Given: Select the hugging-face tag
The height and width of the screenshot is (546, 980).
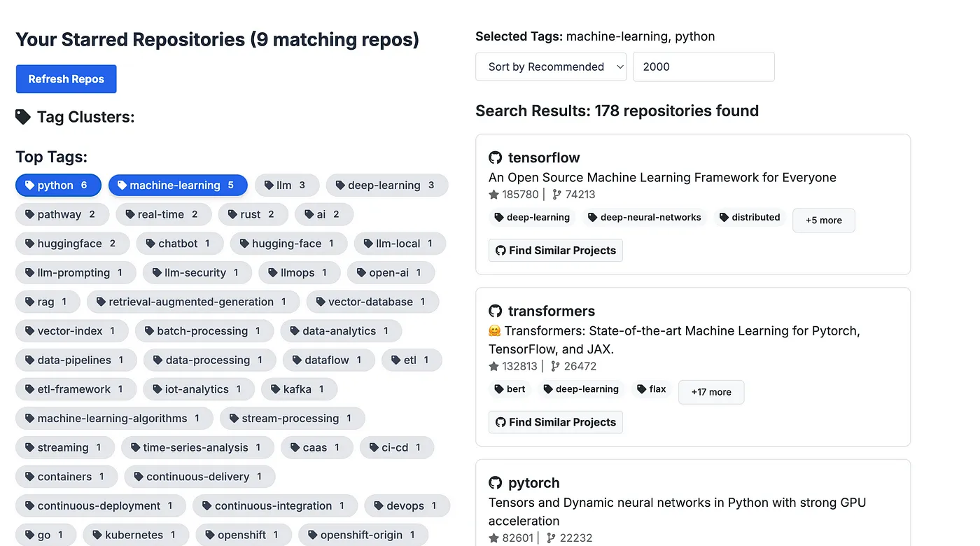Looking at the screenshot, I should (x=289, y=244).
